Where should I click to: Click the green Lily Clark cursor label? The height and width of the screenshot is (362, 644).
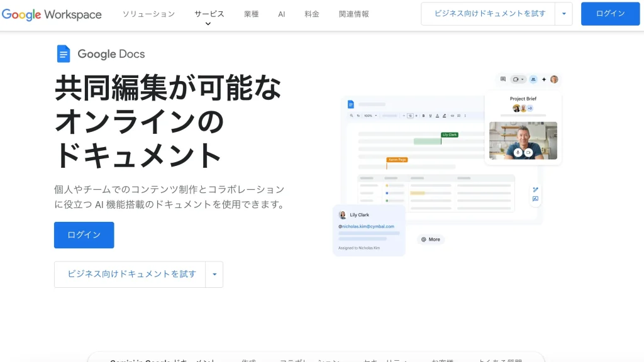(450, 134)
